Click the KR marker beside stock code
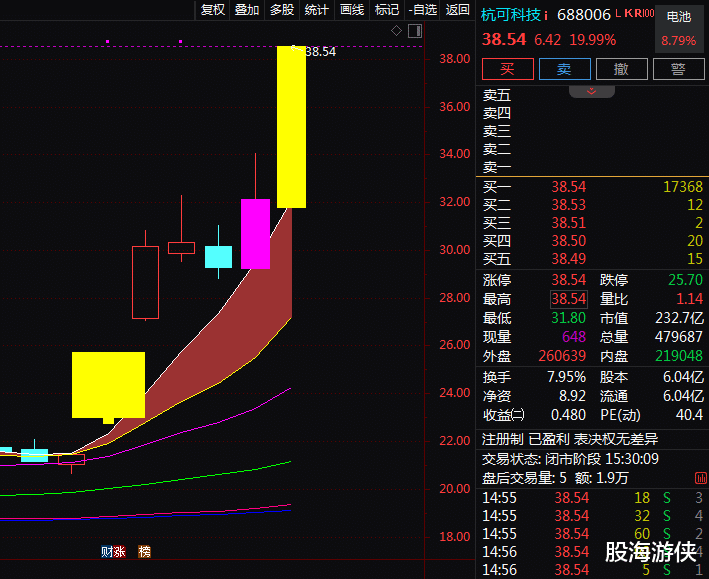This screenshot has height=579, width=709. (x=633, y=13)
